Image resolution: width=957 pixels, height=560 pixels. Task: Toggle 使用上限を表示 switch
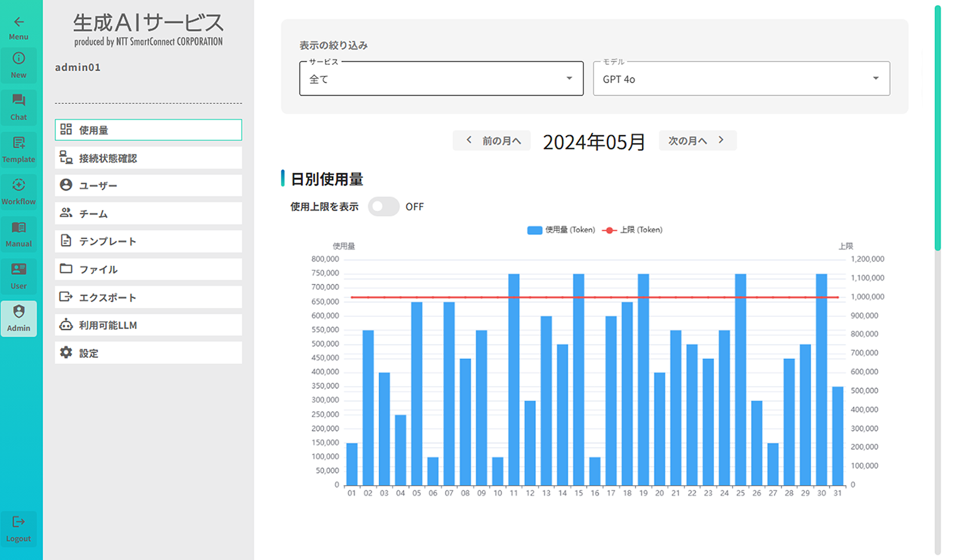[x=383, y=207]
